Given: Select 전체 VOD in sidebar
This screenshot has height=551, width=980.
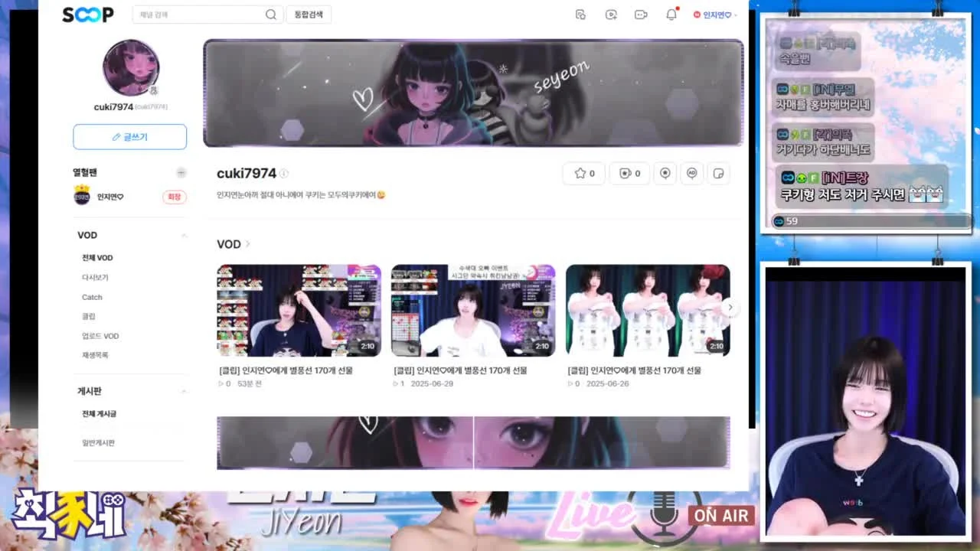Looking at the screenshot, I should (x=97, y=258).
